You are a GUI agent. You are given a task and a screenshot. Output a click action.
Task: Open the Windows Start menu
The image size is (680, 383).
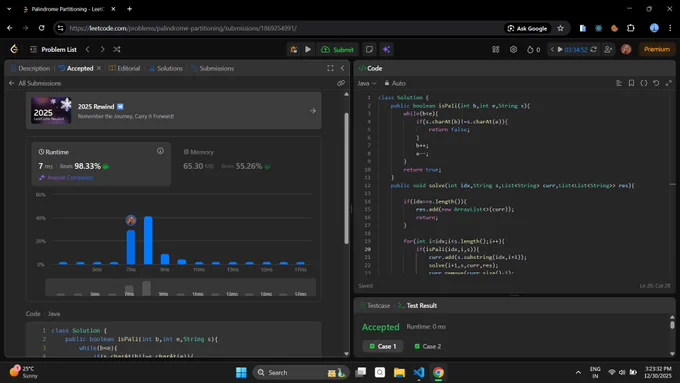point(241,373)
